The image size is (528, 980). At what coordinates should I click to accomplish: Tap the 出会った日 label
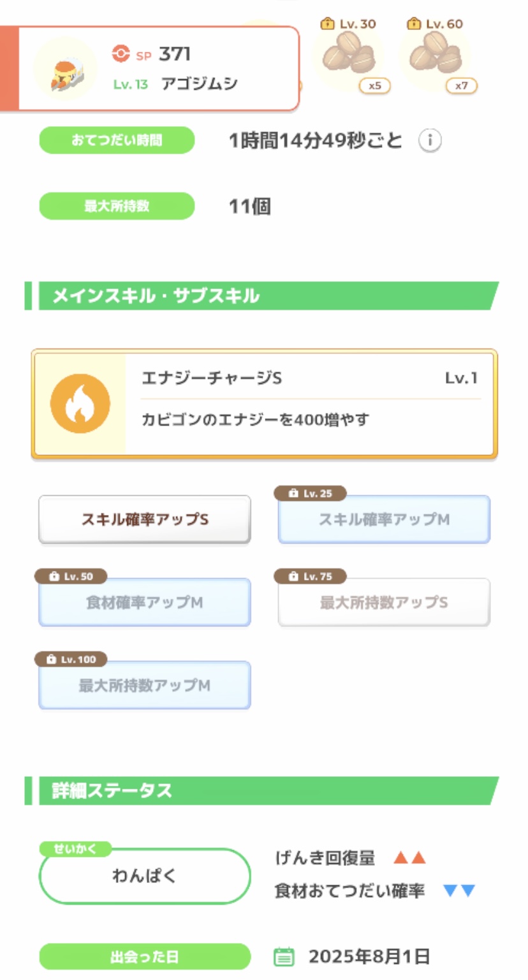tap(145, 956)
